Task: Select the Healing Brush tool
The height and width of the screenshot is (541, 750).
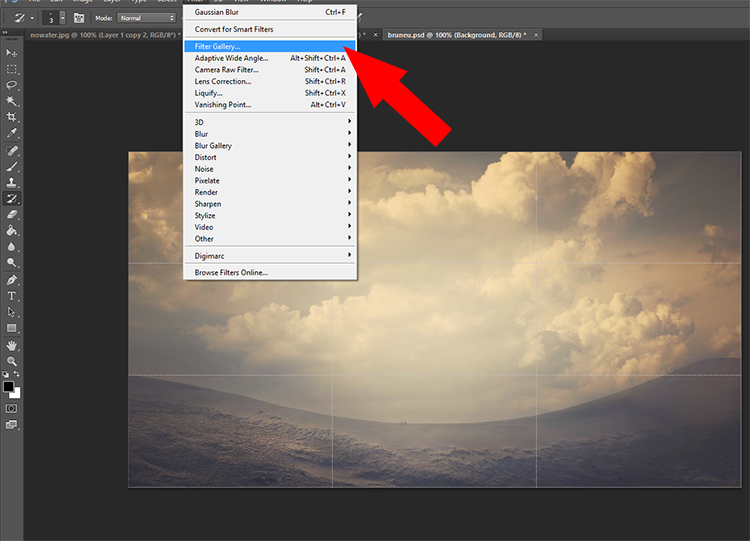Action: (11, 151)
